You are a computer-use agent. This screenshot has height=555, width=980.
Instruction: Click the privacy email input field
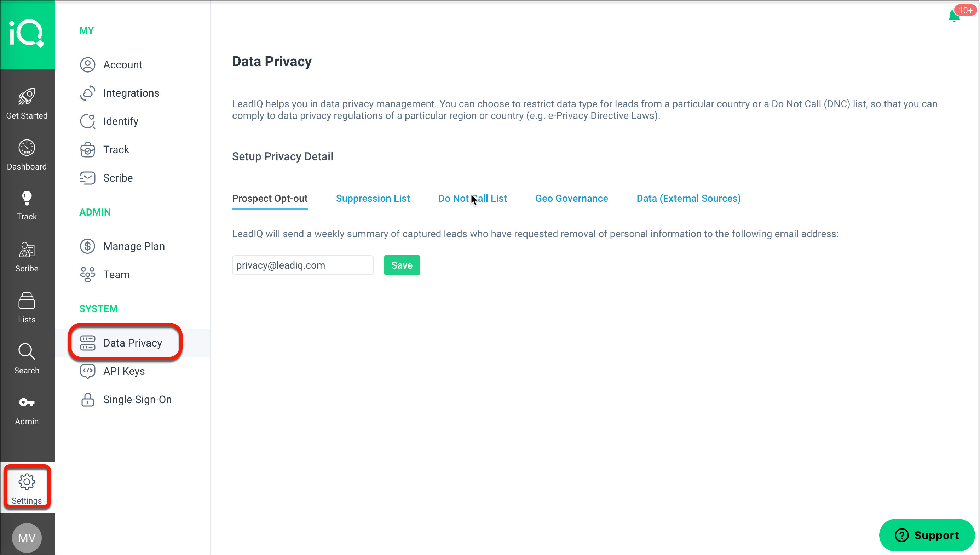point(302,265)
